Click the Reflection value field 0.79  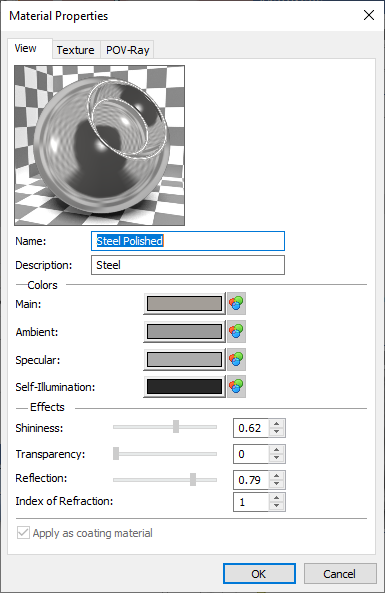tap(251, 480)
